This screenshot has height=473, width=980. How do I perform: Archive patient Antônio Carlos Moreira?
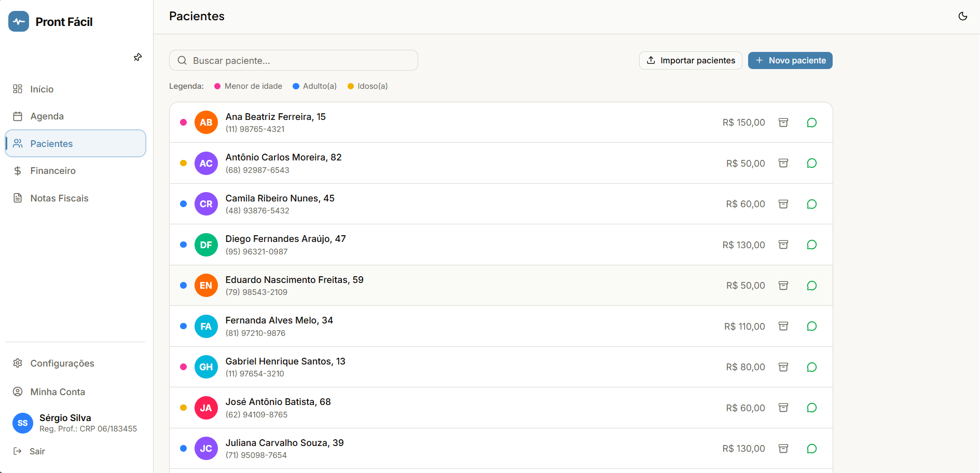tap(783, 163)
